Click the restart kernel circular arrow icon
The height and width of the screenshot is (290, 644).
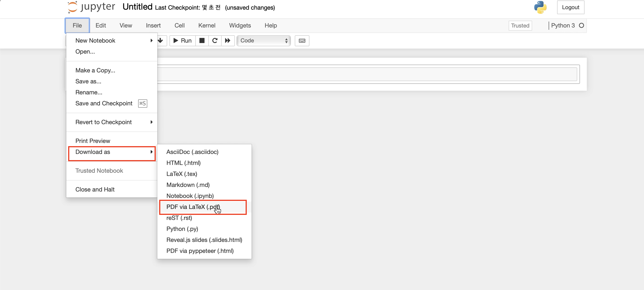[x=215, y=41]
